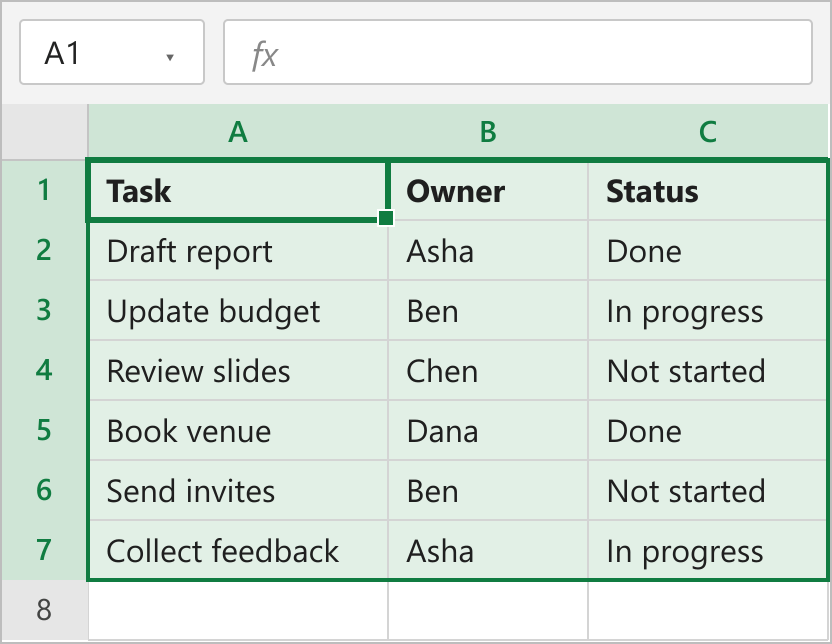The height and width of the screenshot is (644, 832).
Task: Select column C header
Action: click(708, 132)
